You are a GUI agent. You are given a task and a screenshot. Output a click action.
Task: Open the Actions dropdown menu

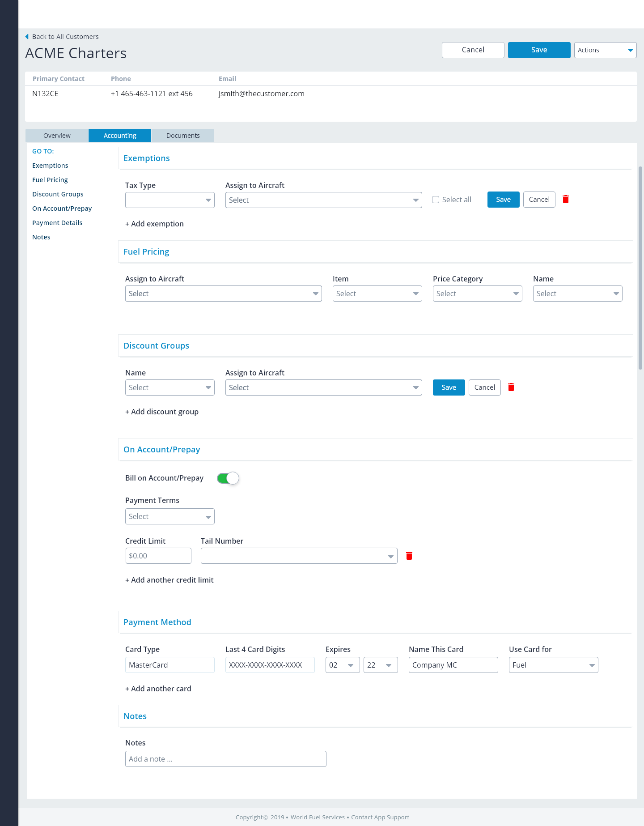[605, 50]
